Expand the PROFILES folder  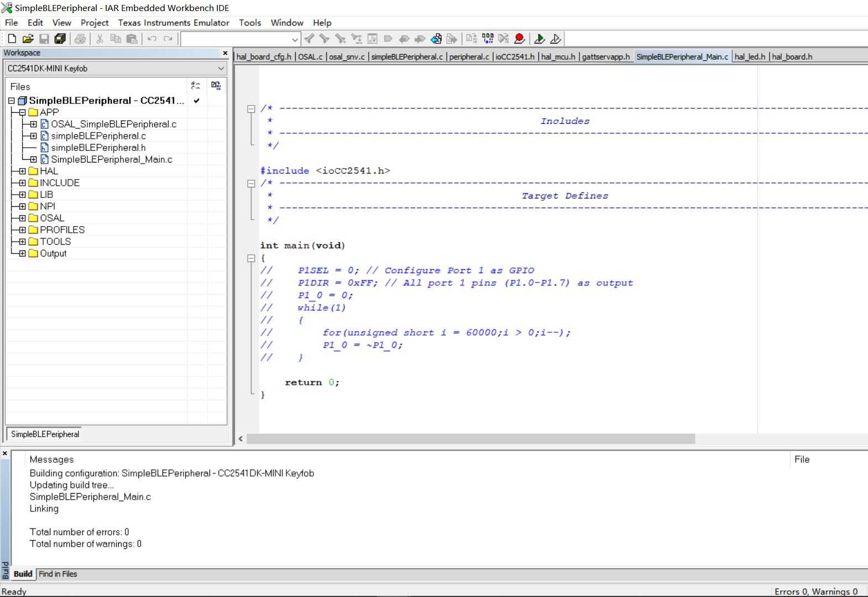pyautogui.click(x=22, y=230)
